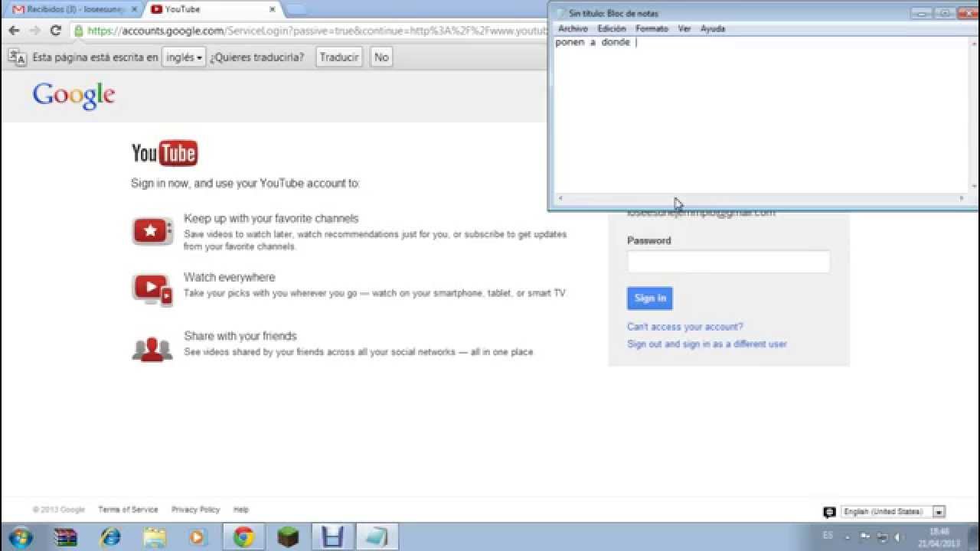Switch to Chrome in the taskbar

pyautogui.click(x=244, y=537)
